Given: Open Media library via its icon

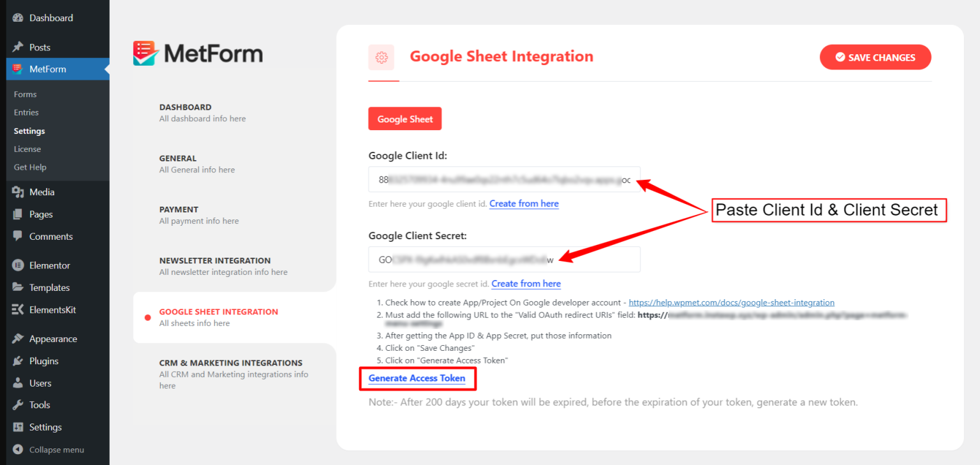Looking at the screenshot, I should point(18,192).
